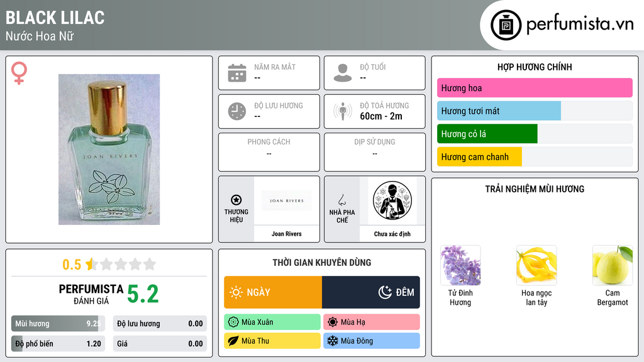
Task: Choose the Mùa Đông season tag
Action: click(372, 341)
